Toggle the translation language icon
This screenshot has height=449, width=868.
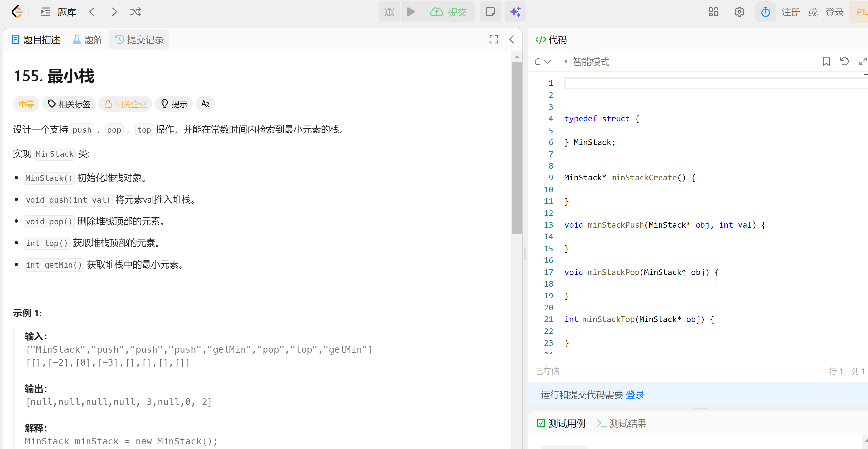point(205,104)
